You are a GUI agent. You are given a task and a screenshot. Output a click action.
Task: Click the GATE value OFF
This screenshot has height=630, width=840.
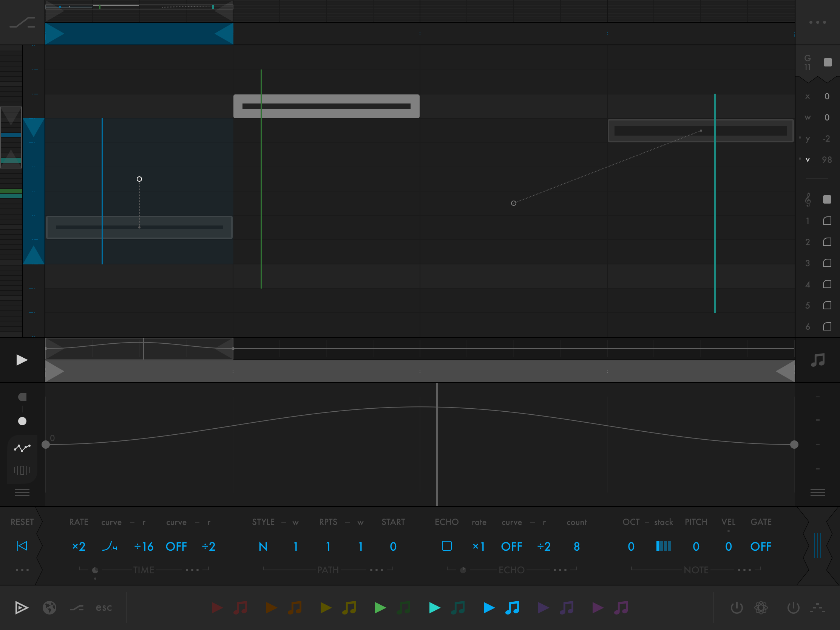click(x=761, y=547)
